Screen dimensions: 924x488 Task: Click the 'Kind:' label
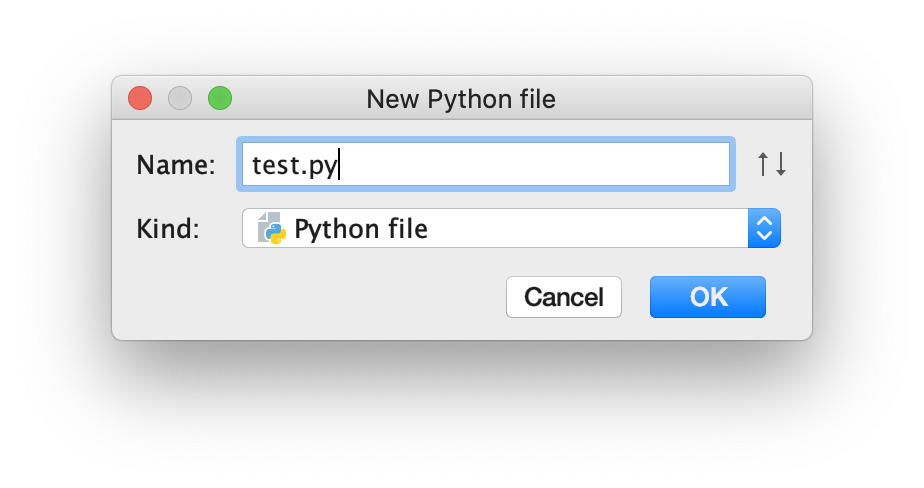[168, 229]
